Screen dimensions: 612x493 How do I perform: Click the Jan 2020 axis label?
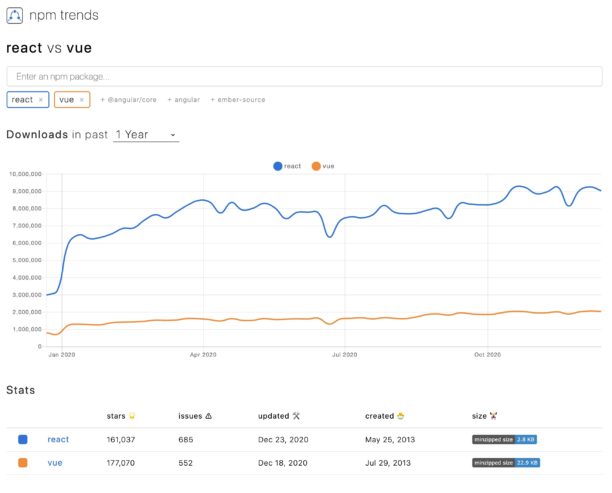[62, 355]
